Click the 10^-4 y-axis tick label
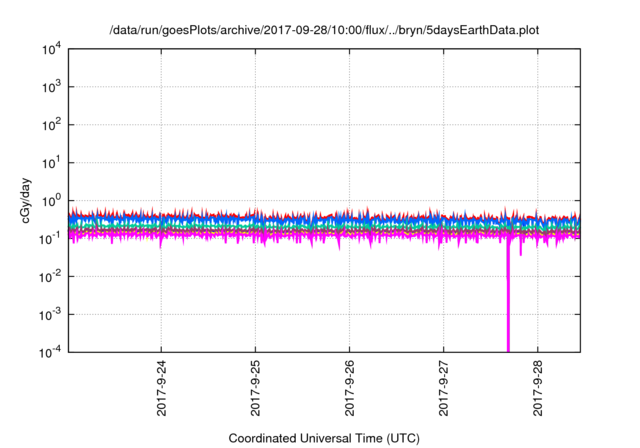Image resolution: width=640 pixels, height=448 pixels. point(50,352)
